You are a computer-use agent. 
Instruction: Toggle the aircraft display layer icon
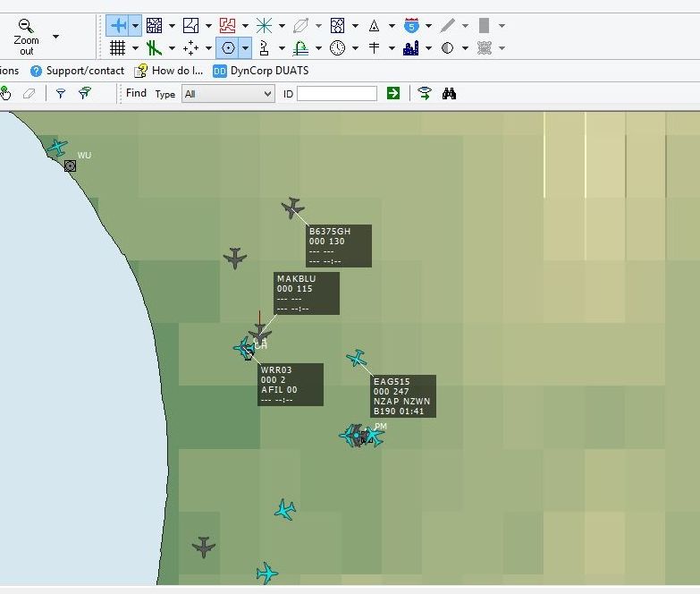118,26
